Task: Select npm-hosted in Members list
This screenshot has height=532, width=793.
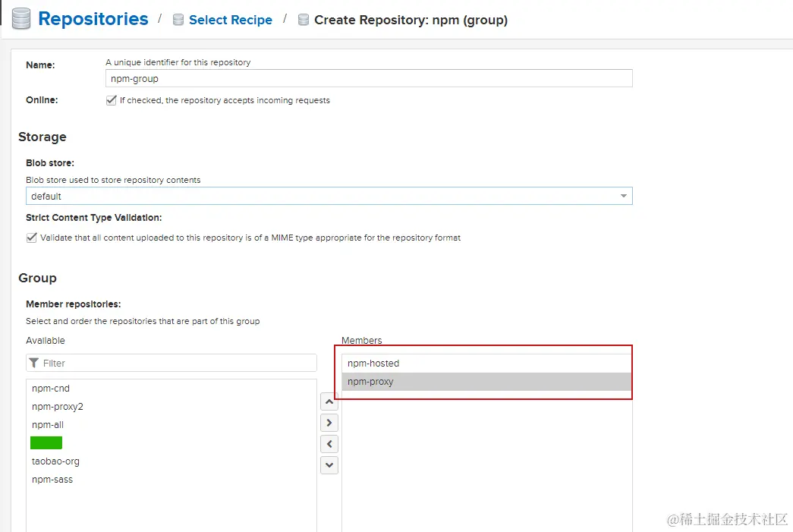Action: pyautogui.click(x=373, y=364)
